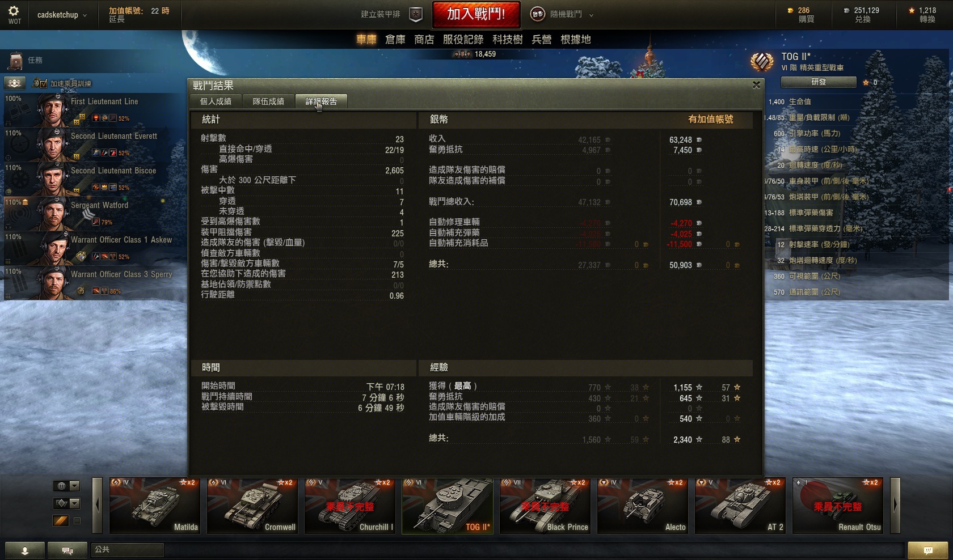Click the platoon shield icon
Image resolution: width=953 pixels, height=560 pixels.
click(416, 15)
